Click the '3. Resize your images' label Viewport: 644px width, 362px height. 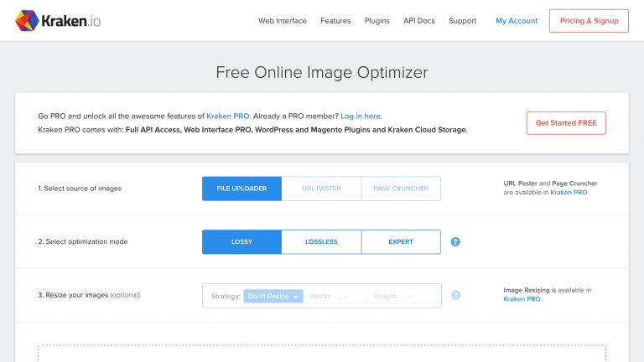(x=73, y=295)
